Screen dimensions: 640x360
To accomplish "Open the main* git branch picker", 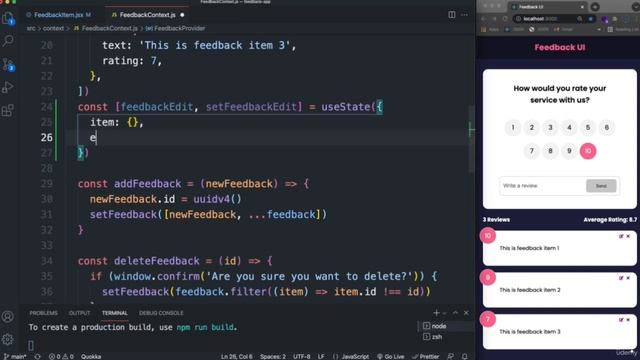I will click(15, 356).
